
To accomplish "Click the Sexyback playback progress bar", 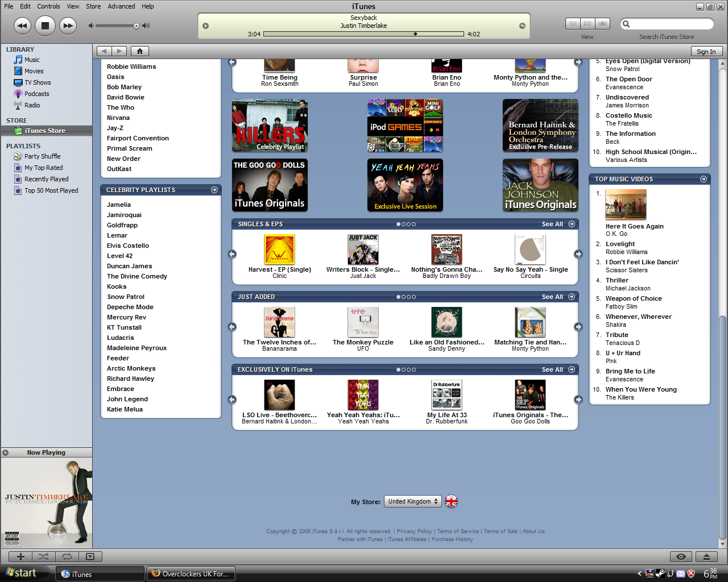I will tap(363, 34).
